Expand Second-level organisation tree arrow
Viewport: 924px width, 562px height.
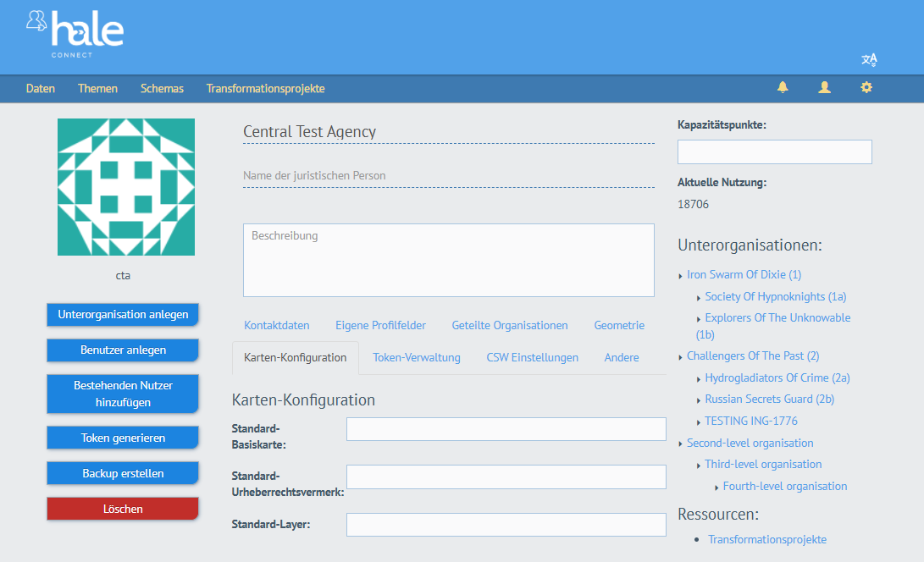[681, 444]
